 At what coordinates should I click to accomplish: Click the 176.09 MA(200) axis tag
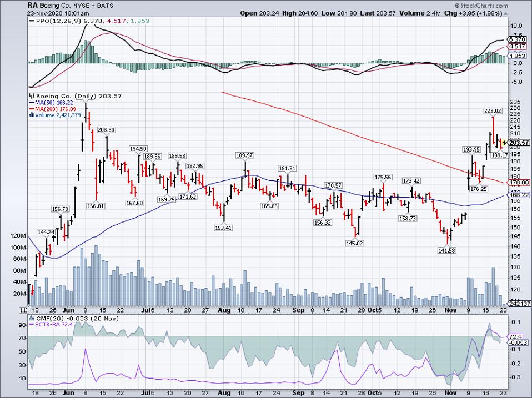click(518, 183)
